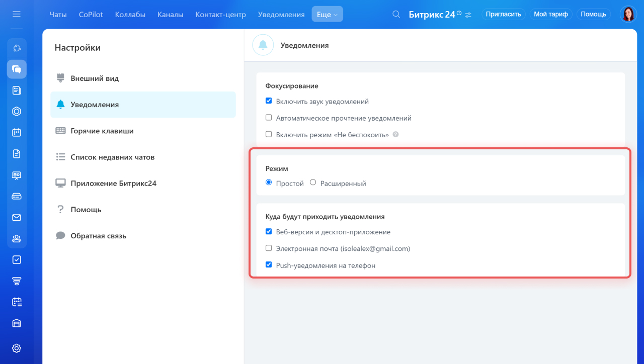Image resolution: width=644 pixels, height=364 pixels.
Task: Open the warehouse store icon in sidebar
Action: coord(17,323)
